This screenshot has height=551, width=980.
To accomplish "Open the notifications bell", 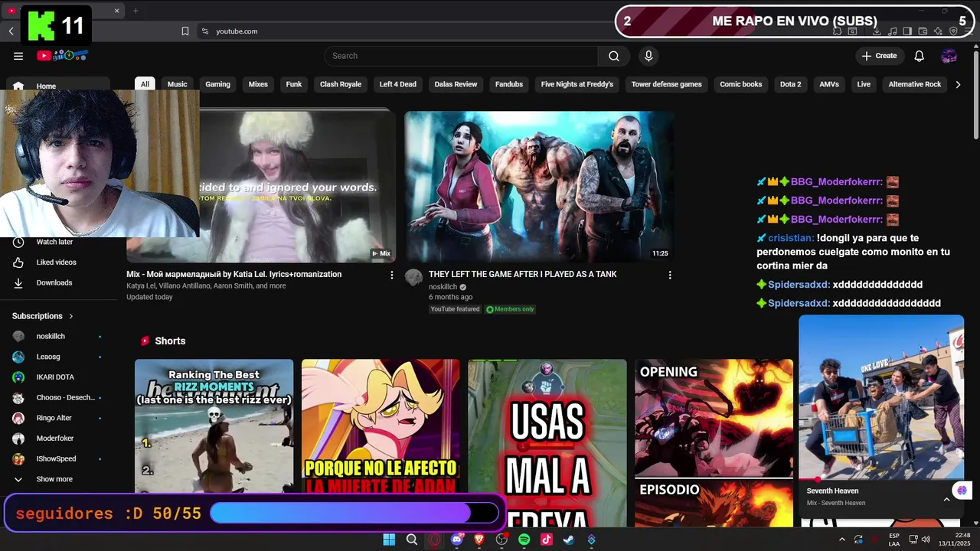I will click(920, 56).
